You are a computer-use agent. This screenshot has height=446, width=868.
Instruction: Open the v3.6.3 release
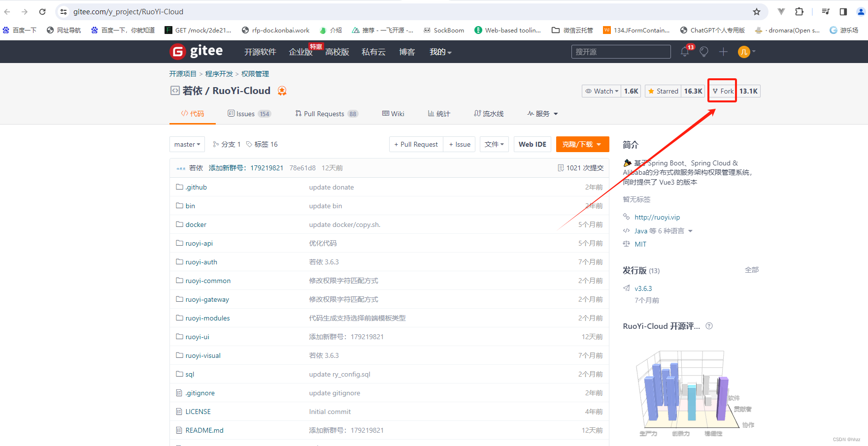click(x=643, y=288)
